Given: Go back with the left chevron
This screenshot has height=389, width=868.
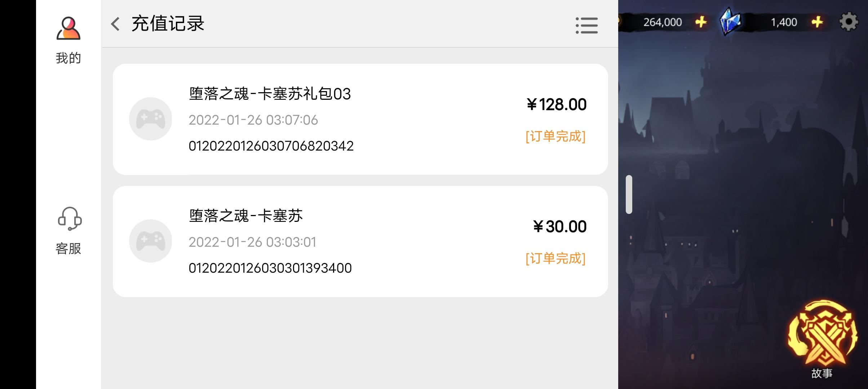Looking at the screenshot, I should tap(115, 24).
